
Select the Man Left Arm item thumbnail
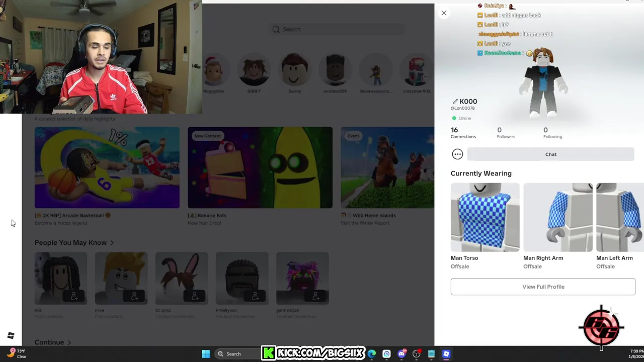coord(620,217)
